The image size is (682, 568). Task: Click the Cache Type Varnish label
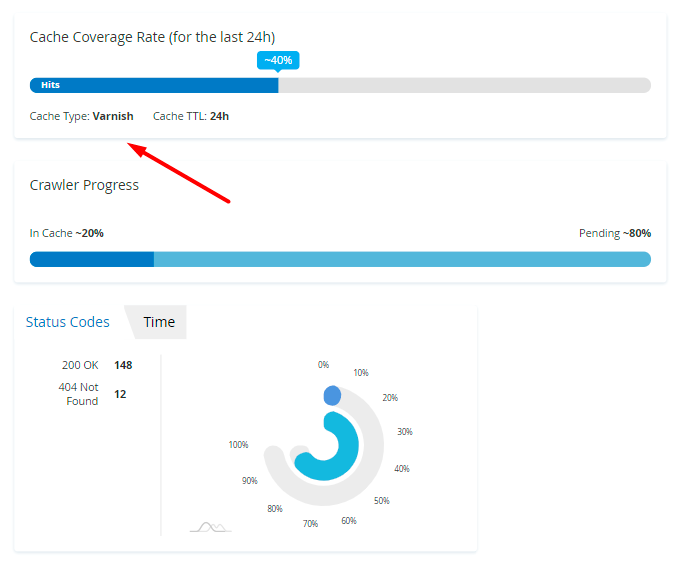coord(82,116)
